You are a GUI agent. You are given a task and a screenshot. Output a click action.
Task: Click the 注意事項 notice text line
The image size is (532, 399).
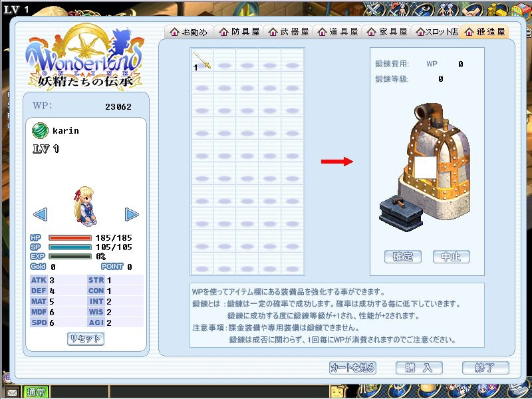276,328
